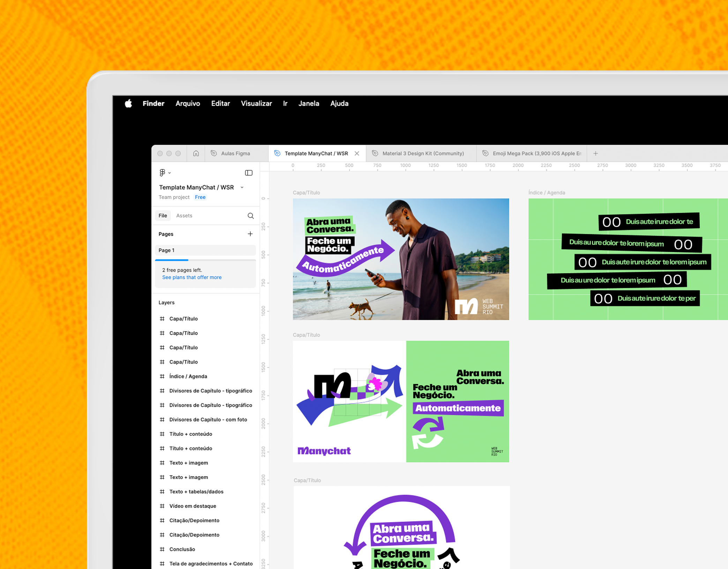Select the Conclusão layer

click(x=205, y=549)
